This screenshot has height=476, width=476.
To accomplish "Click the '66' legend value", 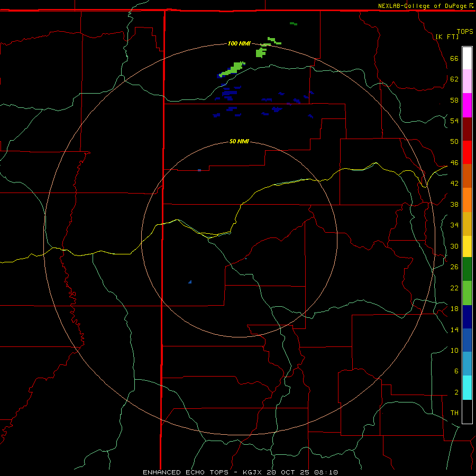I will (454, 58).
